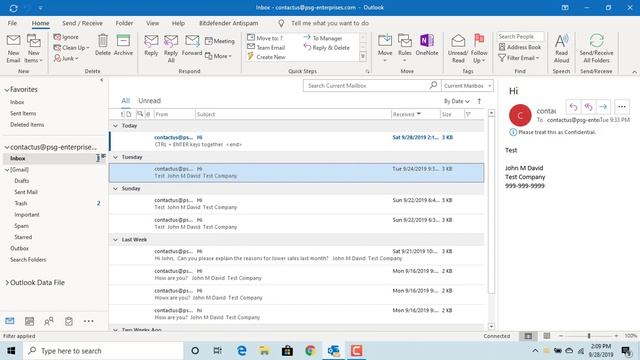Switch to the Bitdefender Antispam tab
Viewport: 640px width, 360px height.
(229, 23)
